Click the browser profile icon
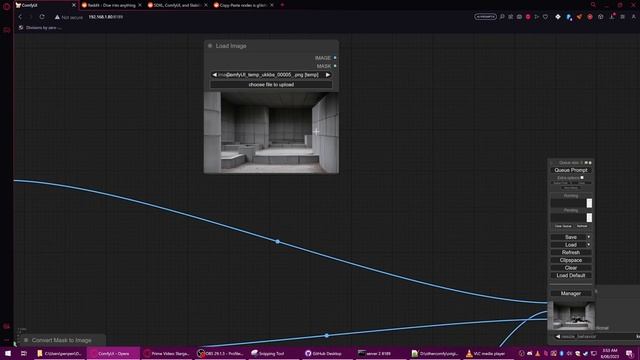The image size is (640, 360). pos(633,17)
